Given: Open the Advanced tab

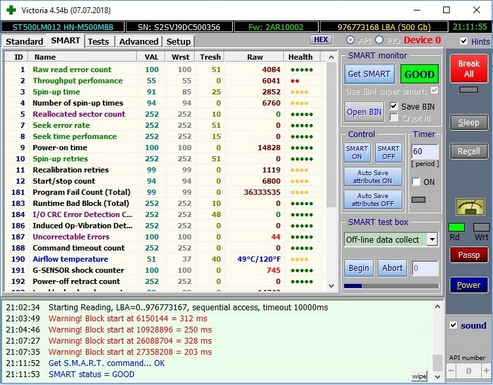Looking at the screenshot, I should click(x=139, y=42).
